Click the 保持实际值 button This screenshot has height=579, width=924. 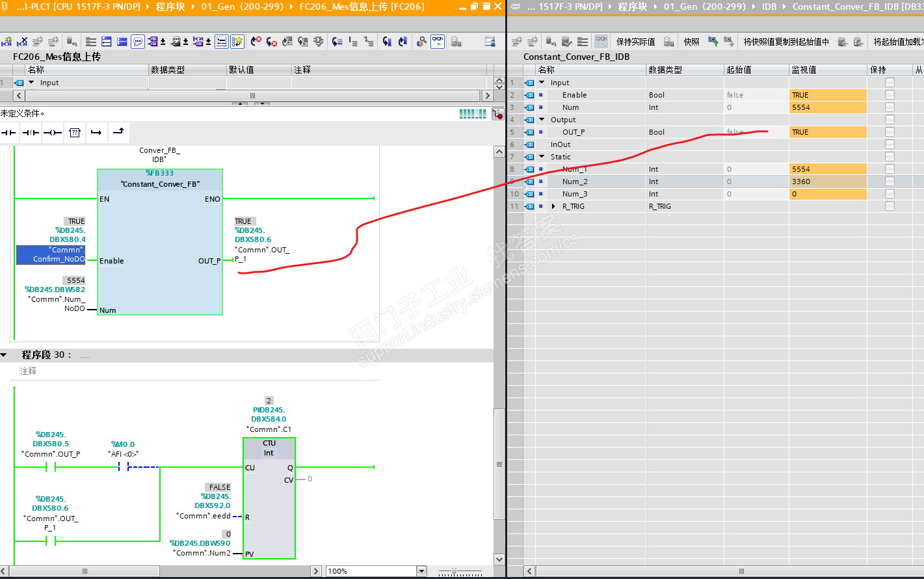click(635, 42)
